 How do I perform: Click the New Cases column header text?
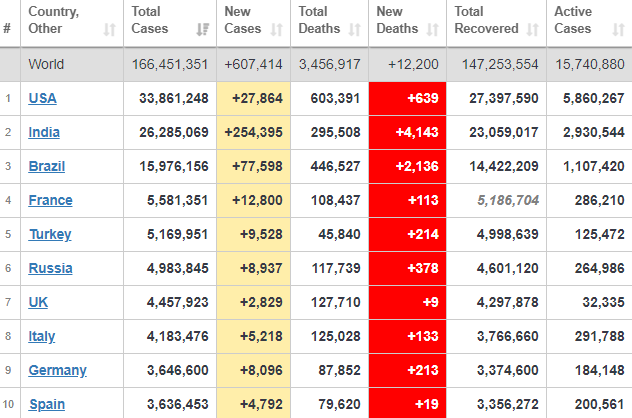coord(243,20)
